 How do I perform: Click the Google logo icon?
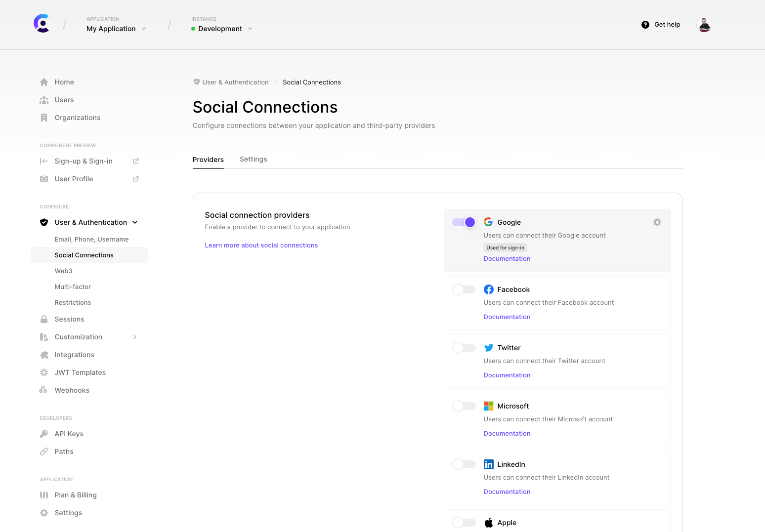(488, 222)
